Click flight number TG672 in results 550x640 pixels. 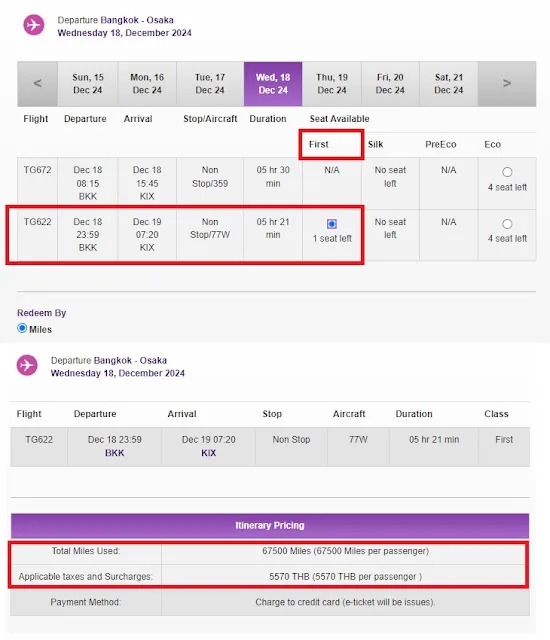coord(37,170)
